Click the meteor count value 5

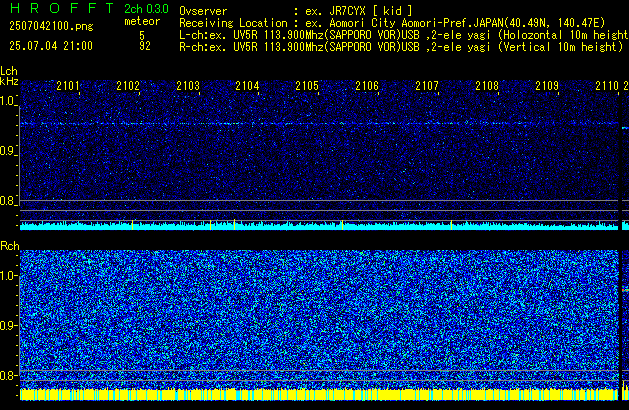(x=142, y=35)
